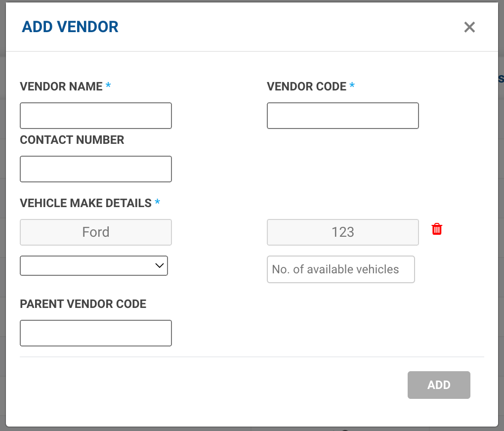Click the VENDOR NAME label
This screenshot has width=504, height=431.
click(61, 86)
